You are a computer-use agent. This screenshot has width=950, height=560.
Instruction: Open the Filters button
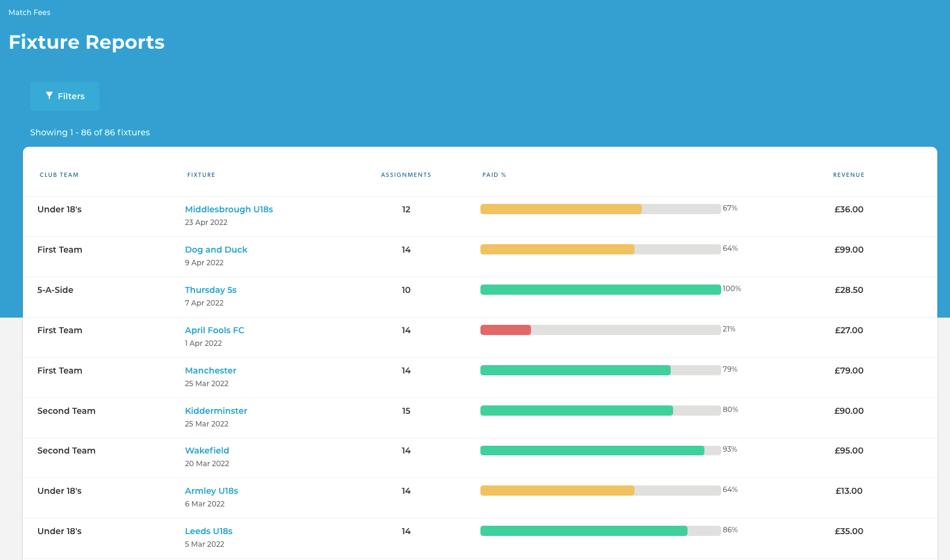click(x=64, y=96)
